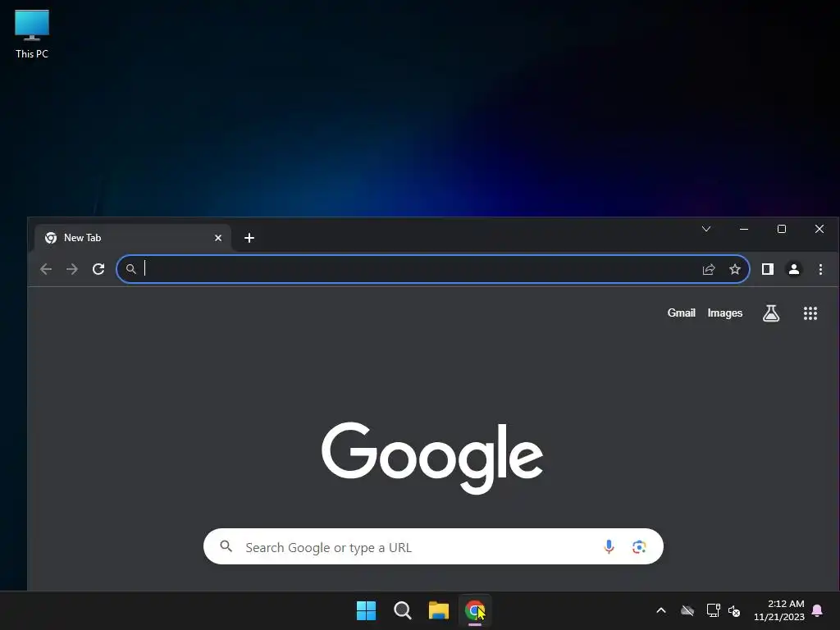The width and height of the screenshot is (840, 630).
Task: Click the Chrome forward arrow
Action: pos(72,269)
